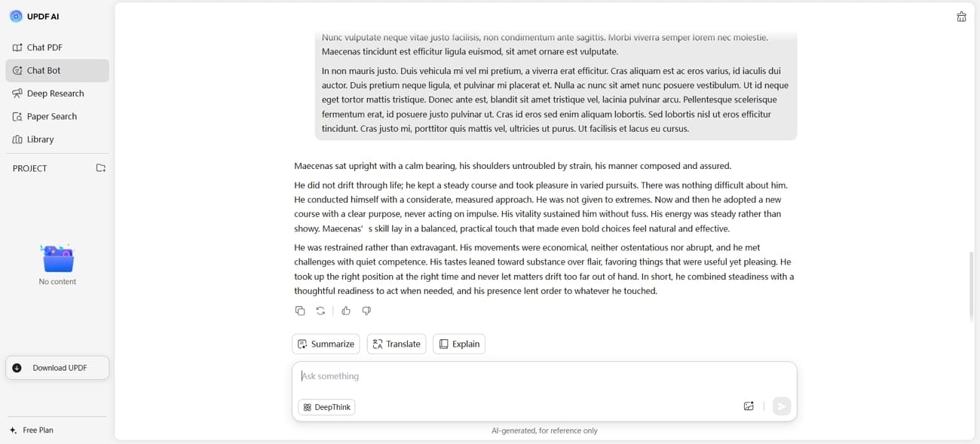
Task: Click the Explain action
Action: (x=458, y=343)
